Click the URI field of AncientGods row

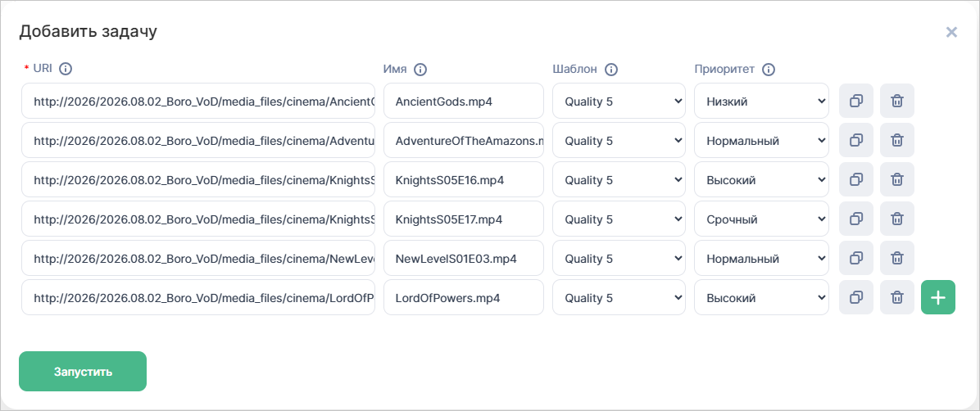pyautogui.click(x=198, y=101)
